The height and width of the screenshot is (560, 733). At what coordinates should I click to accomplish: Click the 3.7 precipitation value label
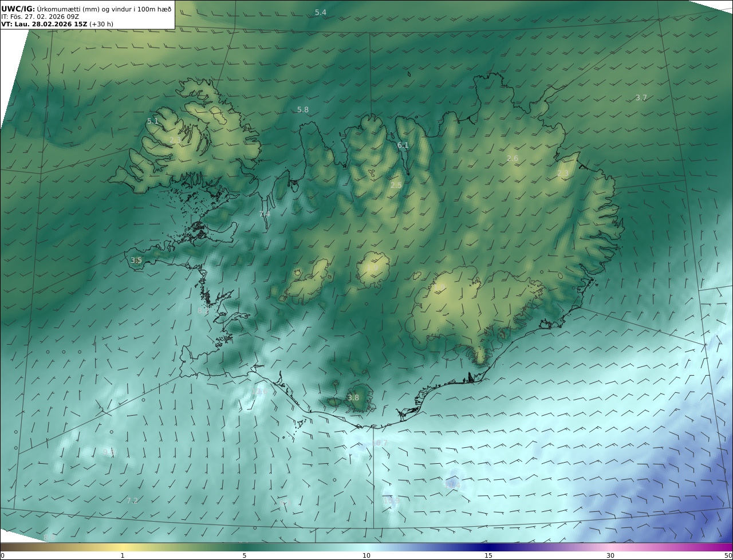641,98
